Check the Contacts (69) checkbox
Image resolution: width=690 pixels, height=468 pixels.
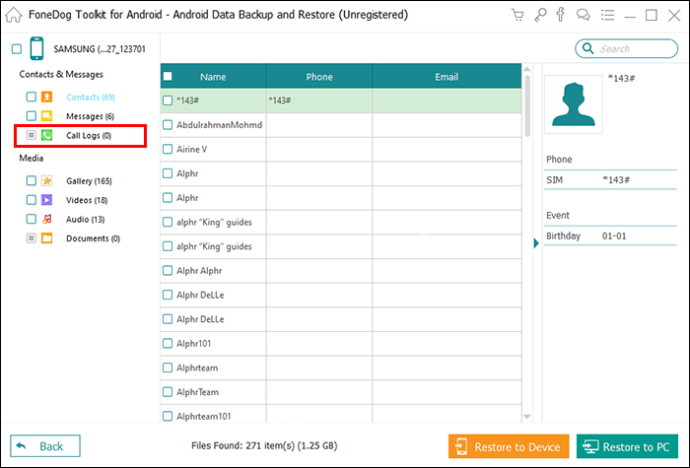(31, 97)
